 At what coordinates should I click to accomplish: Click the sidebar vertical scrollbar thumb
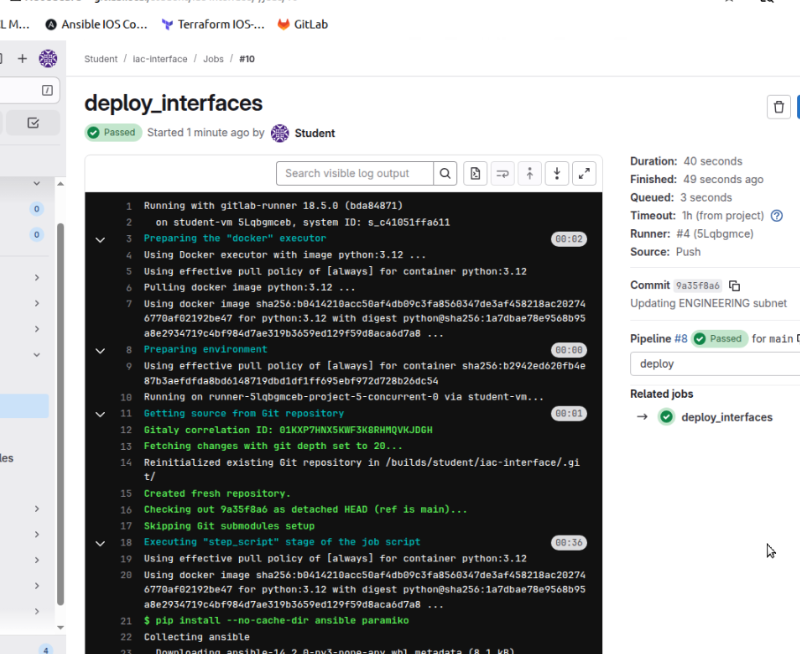click(x=60, y=414)
